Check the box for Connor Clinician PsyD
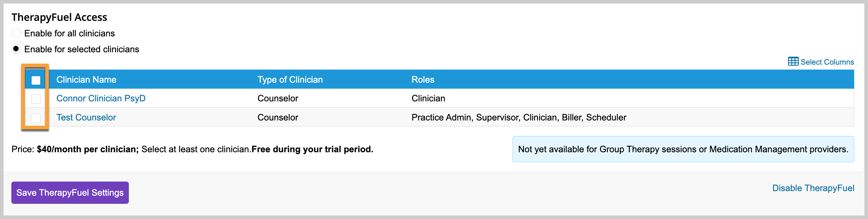This screenshot has height=219, width=868. point(36,99)
